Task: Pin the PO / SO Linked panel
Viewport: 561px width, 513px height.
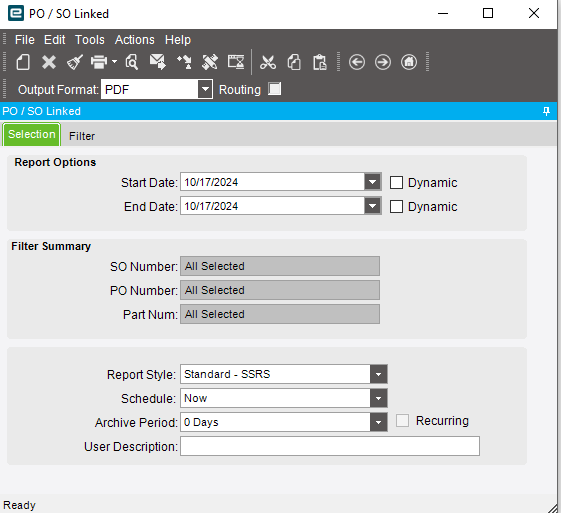Action: [x=546, y=111]
